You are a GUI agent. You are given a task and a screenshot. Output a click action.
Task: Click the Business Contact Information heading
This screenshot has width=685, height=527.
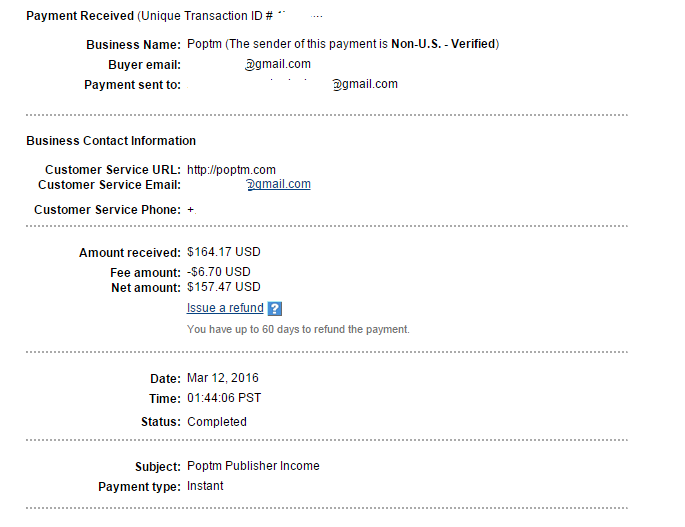pos(111,141)
